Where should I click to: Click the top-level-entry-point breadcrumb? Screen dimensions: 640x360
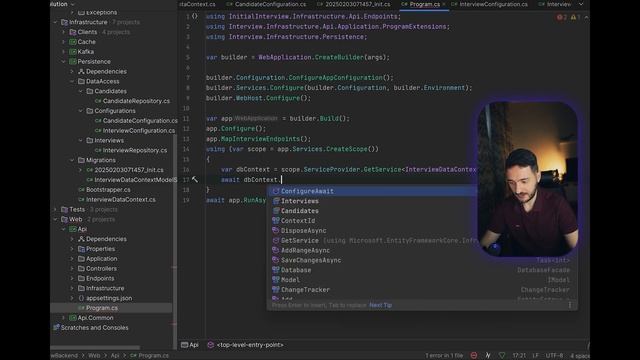coord(245,345)
